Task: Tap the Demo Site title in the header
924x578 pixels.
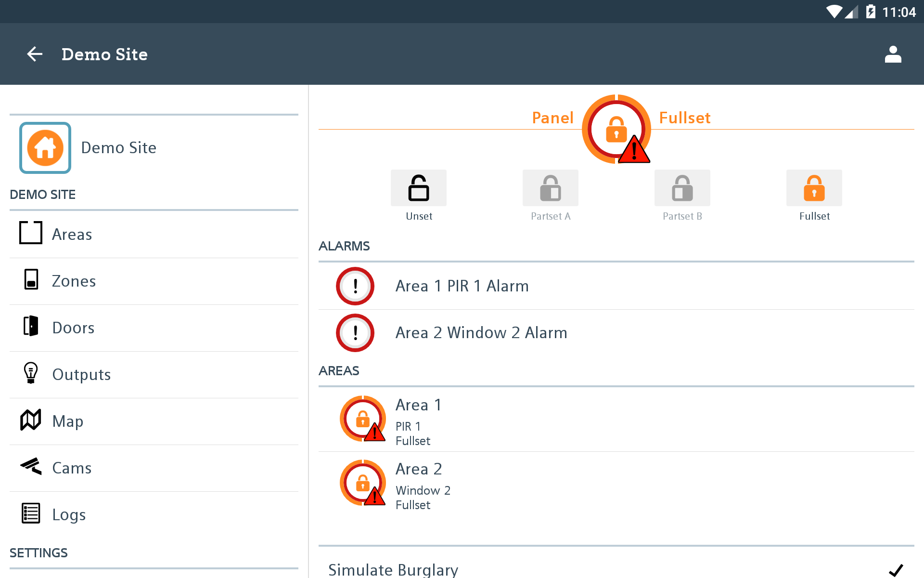Action: pyautogui.click(x=104, y=54)
